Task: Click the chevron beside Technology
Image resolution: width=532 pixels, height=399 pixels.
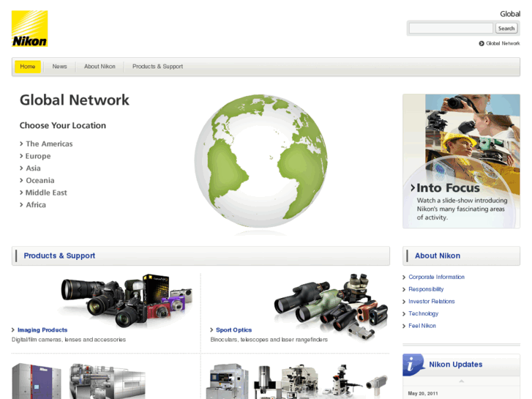Action: point(404,314)
